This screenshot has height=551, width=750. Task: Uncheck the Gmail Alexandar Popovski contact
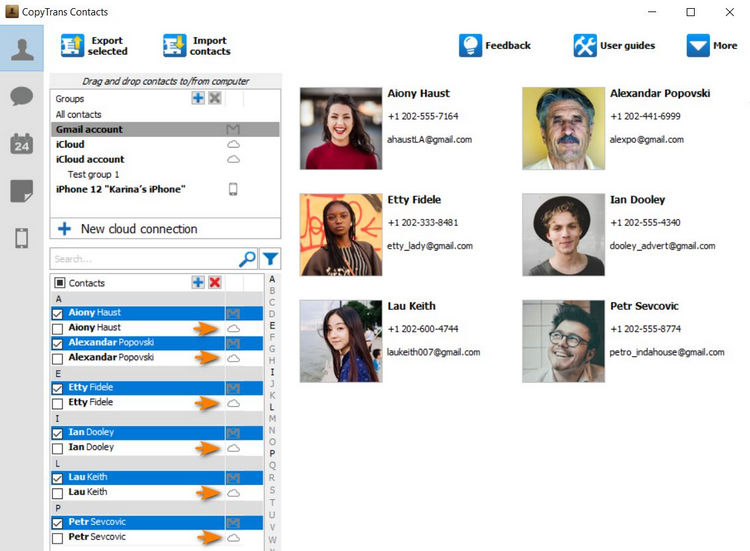57,343
